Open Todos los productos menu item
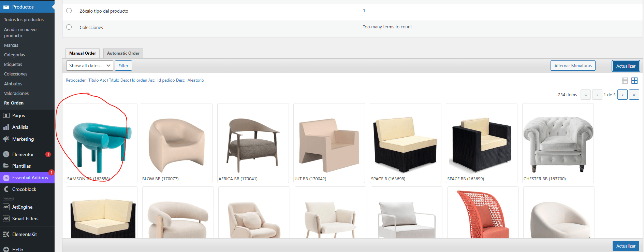Viewport: 644px width, 252px height. (24, 19)
